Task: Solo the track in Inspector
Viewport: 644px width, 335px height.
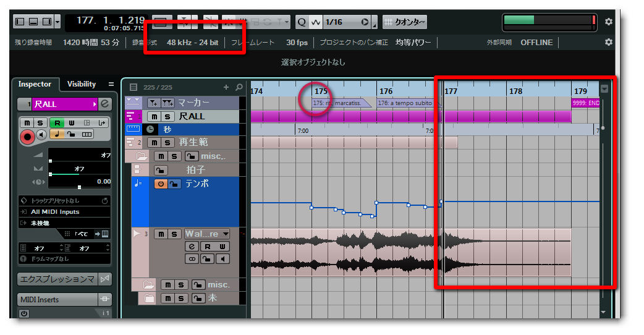Action: (40, 123)
